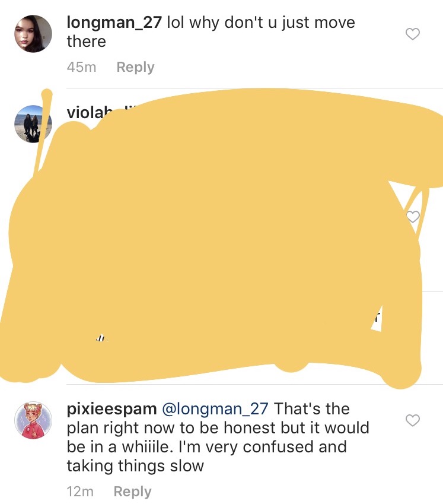Open pixieespam's cartoon avatar
This screenshot has width=443, height=504.
point(33,420)
